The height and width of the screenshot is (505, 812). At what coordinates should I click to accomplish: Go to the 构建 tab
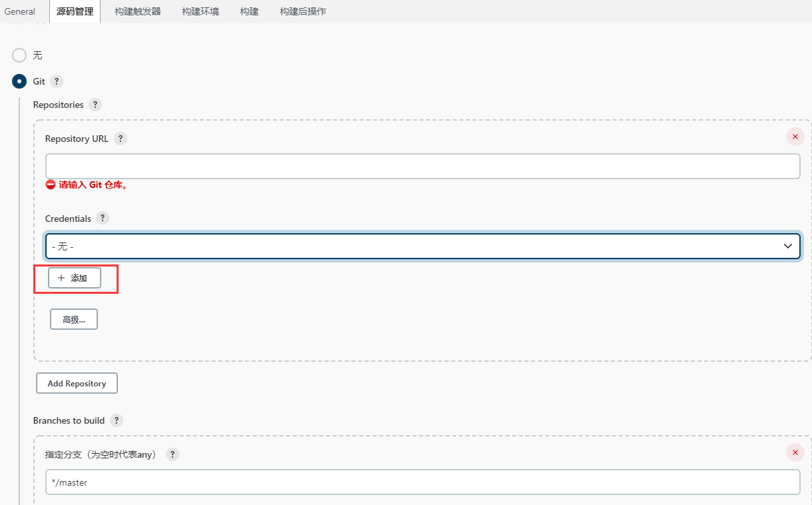point(249,11)
